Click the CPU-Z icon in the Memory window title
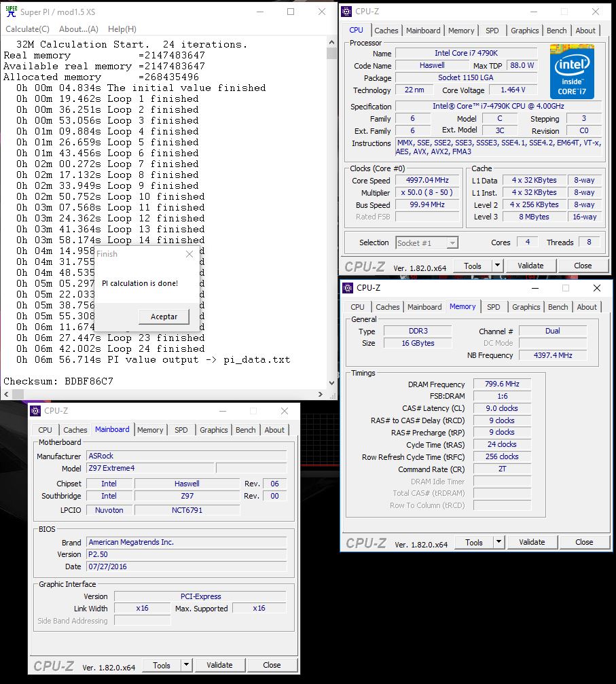This screenshot has width=616, height=684. coord(348,288)
